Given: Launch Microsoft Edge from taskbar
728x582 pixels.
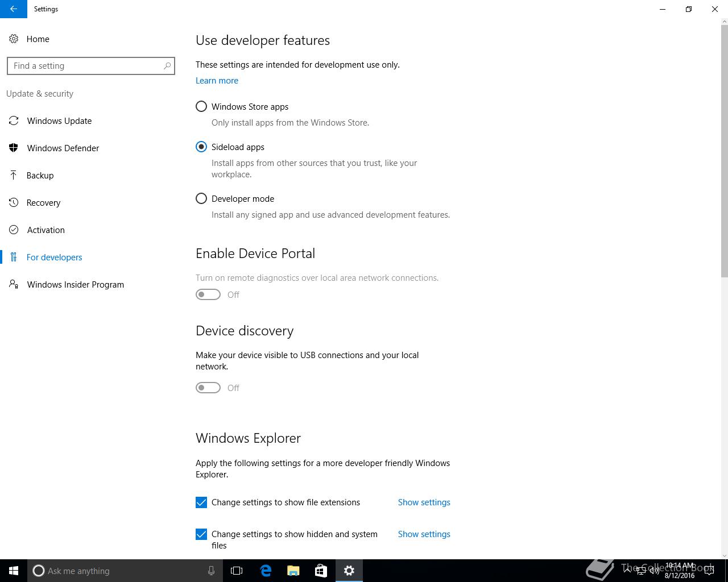Looking at the screenshot, I should 266,571.
